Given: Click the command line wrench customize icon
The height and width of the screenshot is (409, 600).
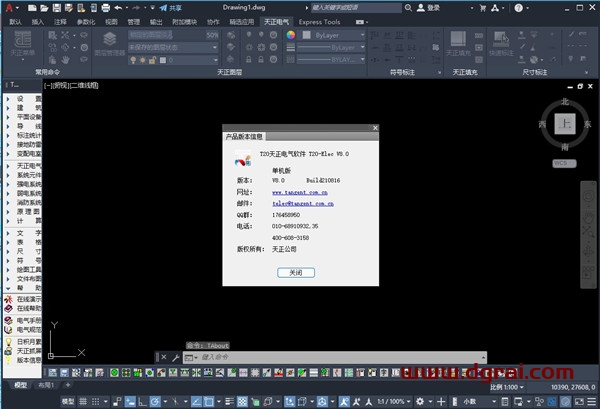Looking at the screenshot, I should coord(176,357).
